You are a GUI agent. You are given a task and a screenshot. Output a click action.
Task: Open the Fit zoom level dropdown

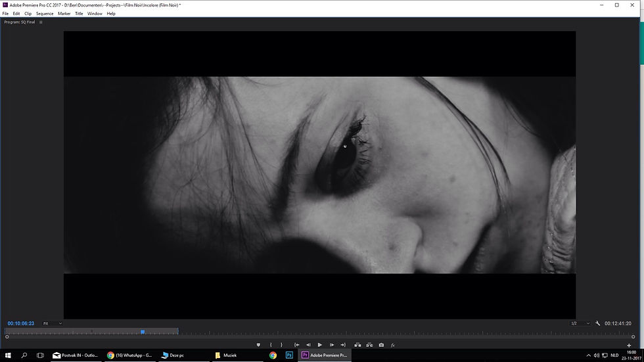coord(53,323)
